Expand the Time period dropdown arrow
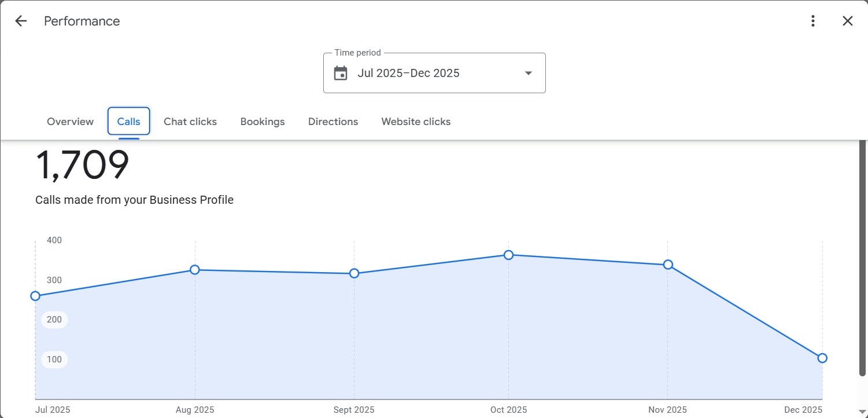 528,74
